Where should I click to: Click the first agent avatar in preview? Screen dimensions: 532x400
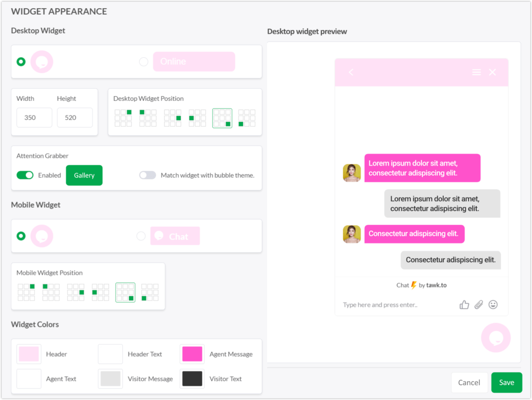coord(352,173)
